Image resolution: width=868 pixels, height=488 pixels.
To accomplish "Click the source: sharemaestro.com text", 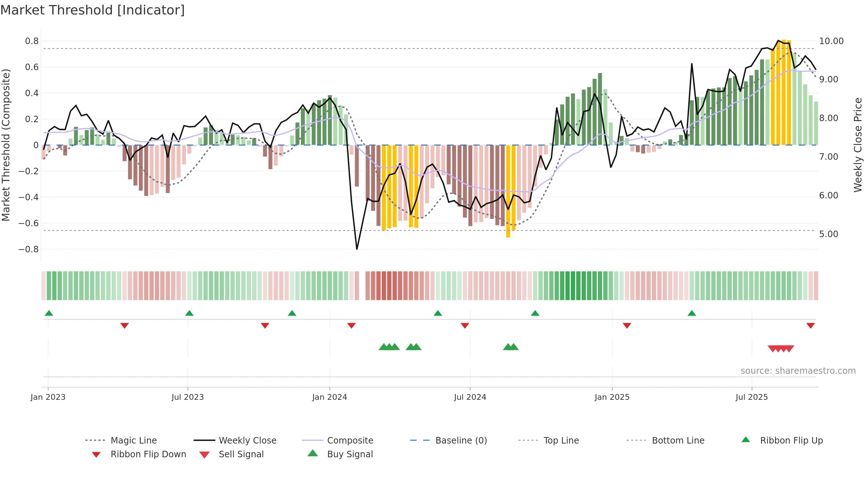I will click(798, 371).
